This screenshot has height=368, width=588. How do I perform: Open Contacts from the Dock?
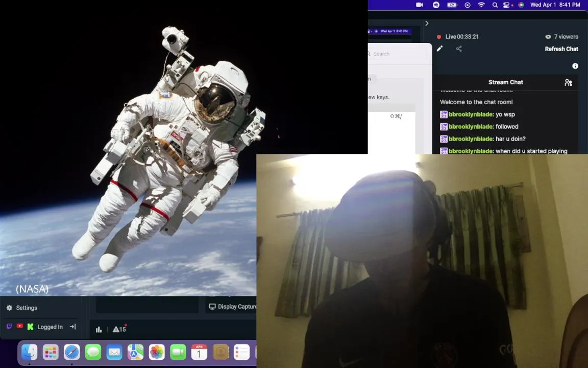tap(220, 352)
